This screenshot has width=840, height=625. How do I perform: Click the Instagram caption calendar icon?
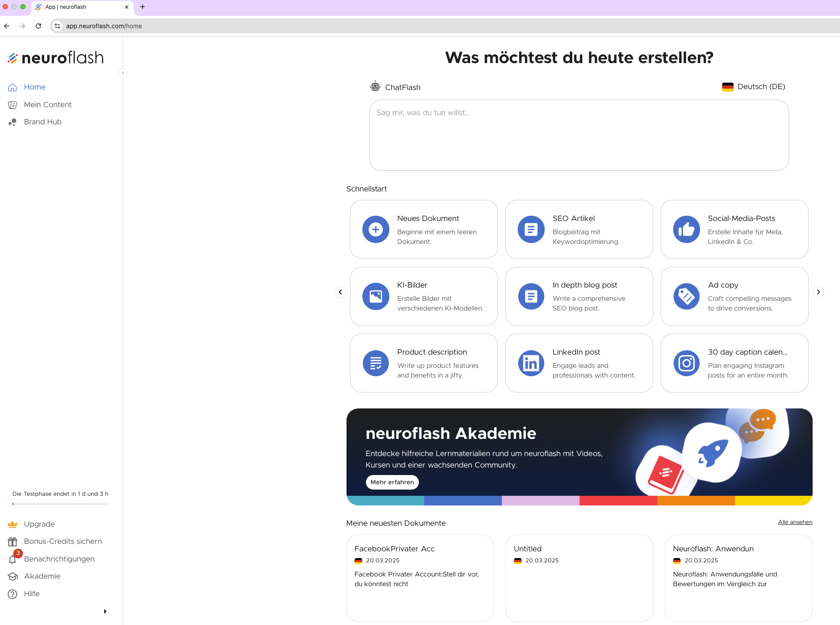tap(686, 363)
